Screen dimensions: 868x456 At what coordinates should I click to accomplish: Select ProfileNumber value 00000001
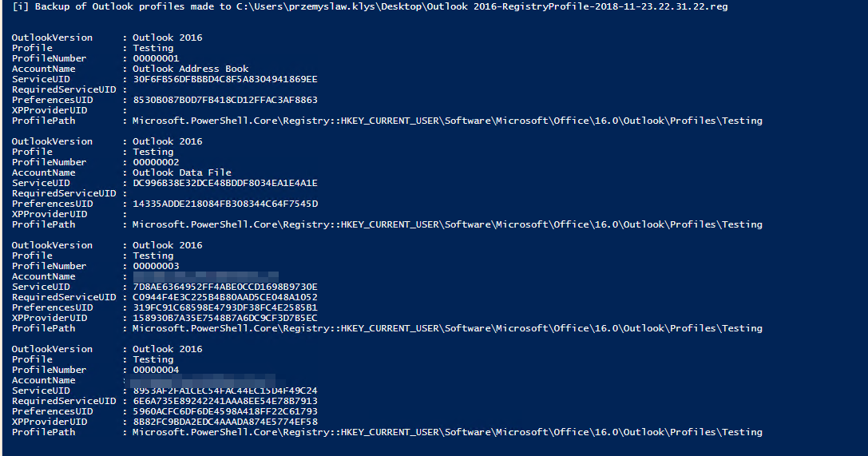[x=156, y=58]
